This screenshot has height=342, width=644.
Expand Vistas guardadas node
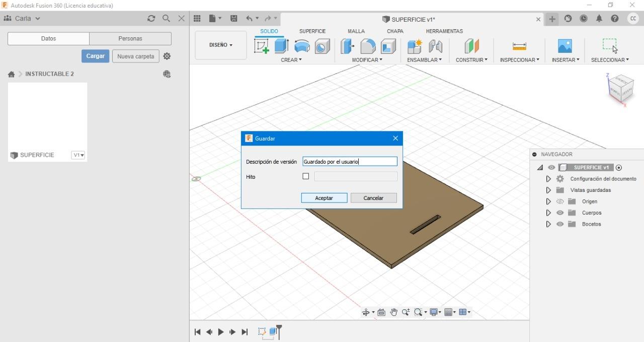point(548,190)
